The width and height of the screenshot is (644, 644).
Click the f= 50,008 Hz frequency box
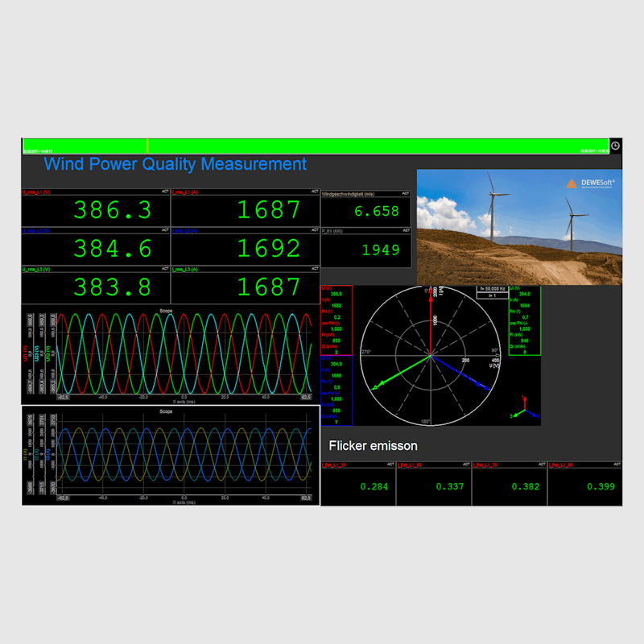point(493,289)
